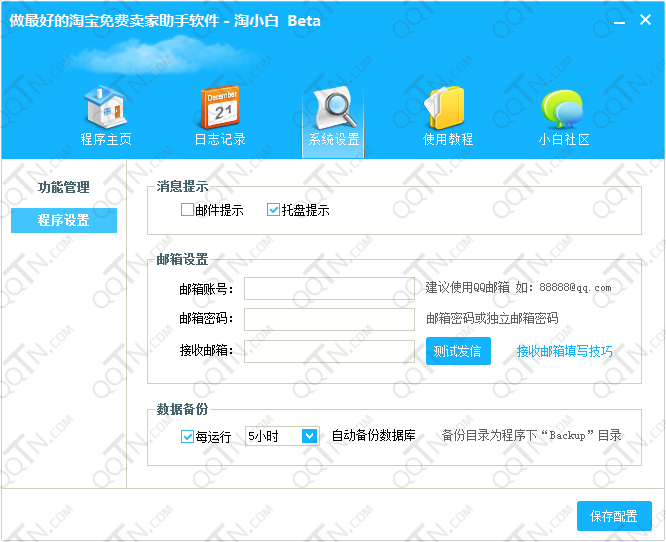The width and height of the screenshot is (666, 542).
Task: Click the 测试发信 button
Action: 458,351
